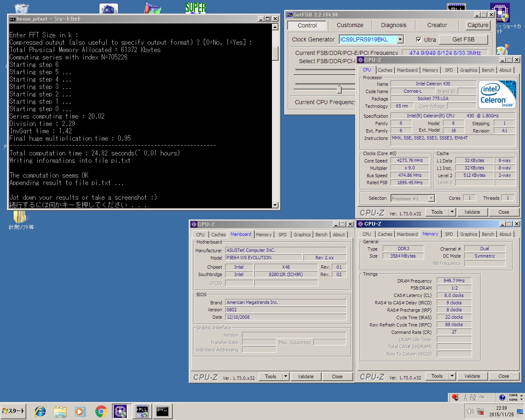Click the IME red tool icon
Screen dimensions: 525x420
coord(455,397)
